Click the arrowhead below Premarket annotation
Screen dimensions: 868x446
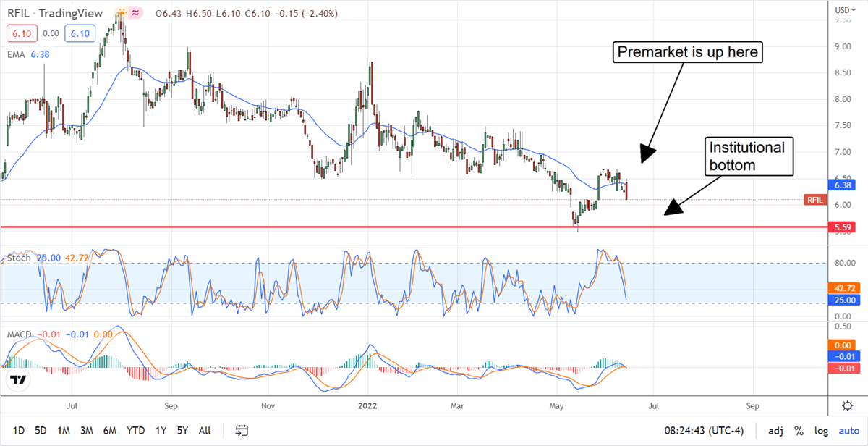tap(647, 153)
